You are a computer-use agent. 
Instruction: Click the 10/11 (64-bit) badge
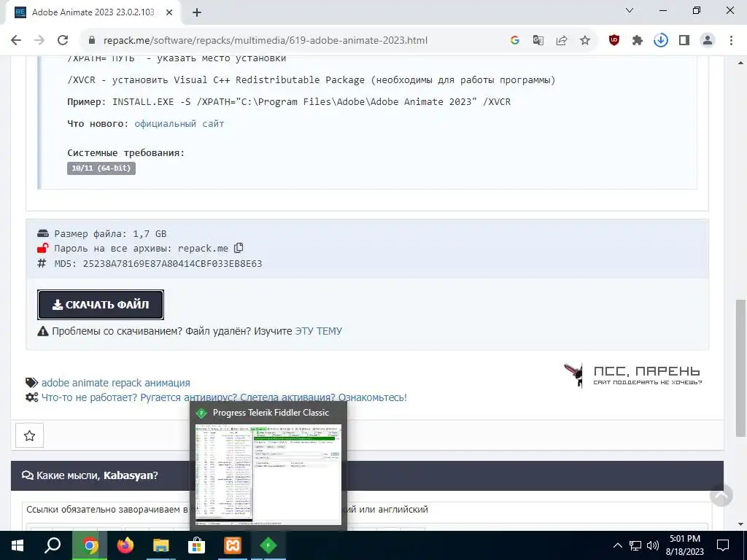[101, 168]
